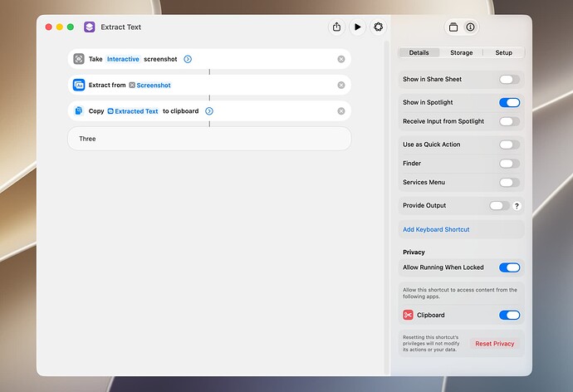The height and width of the screenshot is (392, 573).
Task: Click the Extract from text action icon
Action: click(x=79, y=85)
